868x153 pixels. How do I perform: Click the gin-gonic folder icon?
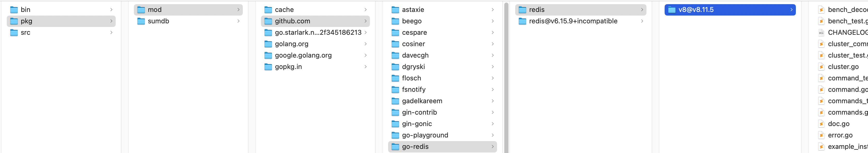point(395,124)
